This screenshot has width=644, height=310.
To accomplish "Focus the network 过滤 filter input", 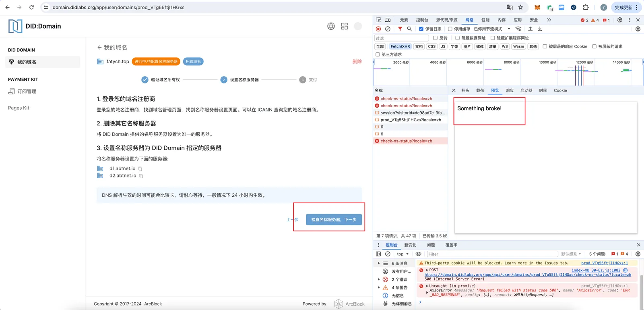I will tap(401, 38).
